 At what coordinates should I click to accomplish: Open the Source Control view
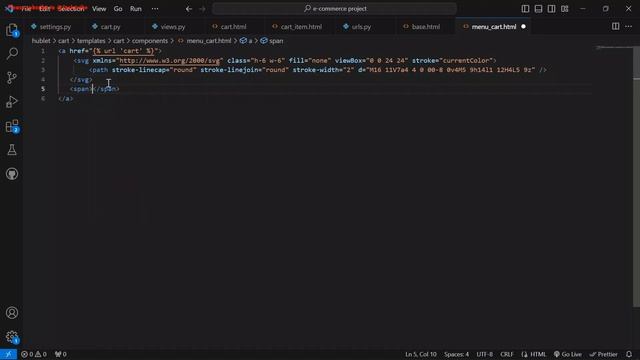(12, 77)
